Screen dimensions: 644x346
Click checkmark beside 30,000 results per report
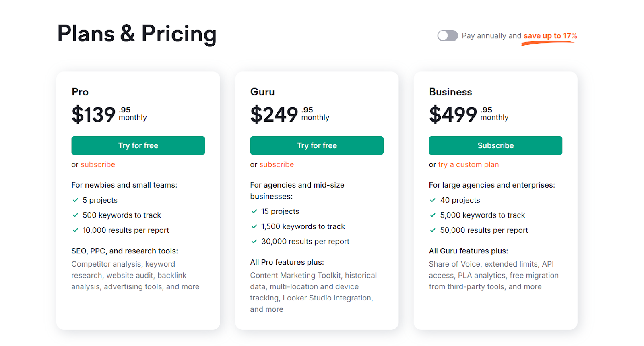pyautogui.click(x=254, y=242)
